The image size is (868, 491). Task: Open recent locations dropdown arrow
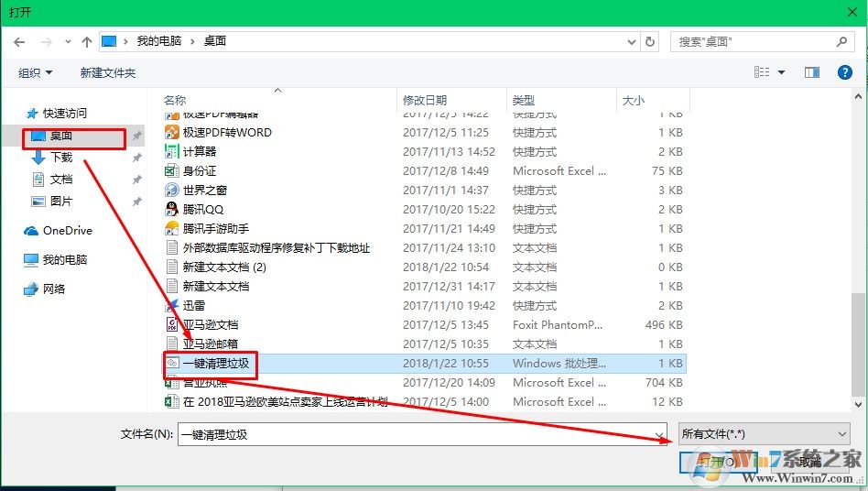tap(68, 41)
